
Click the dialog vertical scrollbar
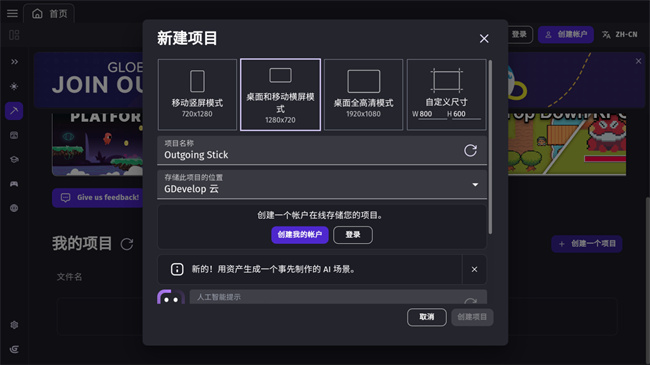pyautogui.click(x=490, y=147)
